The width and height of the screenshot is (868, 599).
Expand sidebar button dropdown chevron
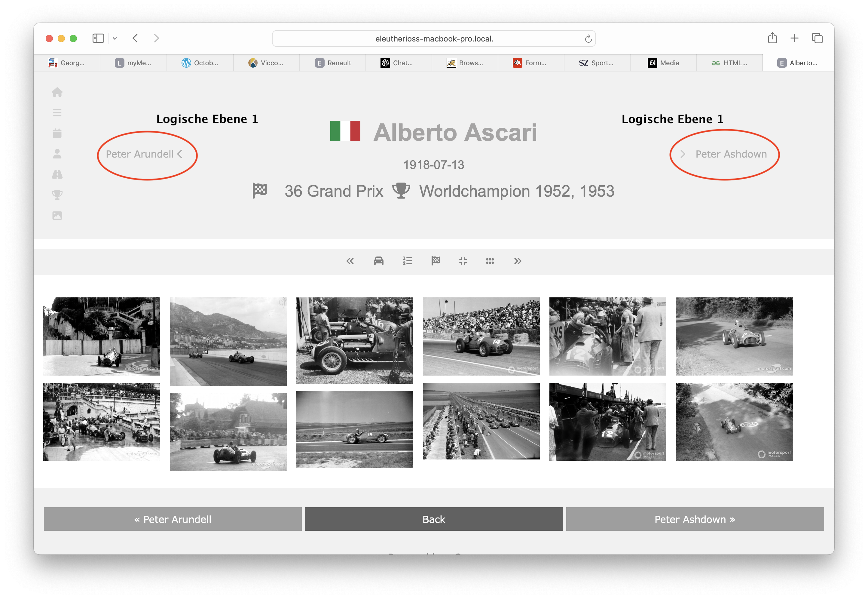tap(115, 38)
